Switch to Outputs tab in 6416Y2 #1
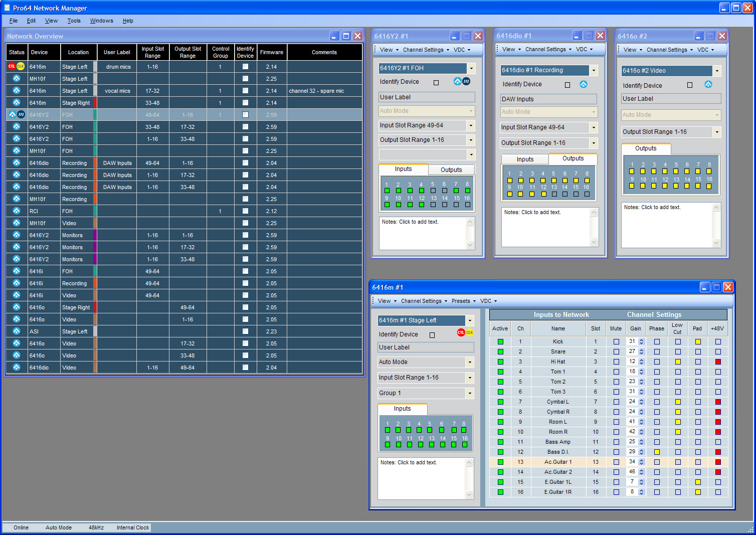This screenshot has width=756, height=535. tap(451, 170)
